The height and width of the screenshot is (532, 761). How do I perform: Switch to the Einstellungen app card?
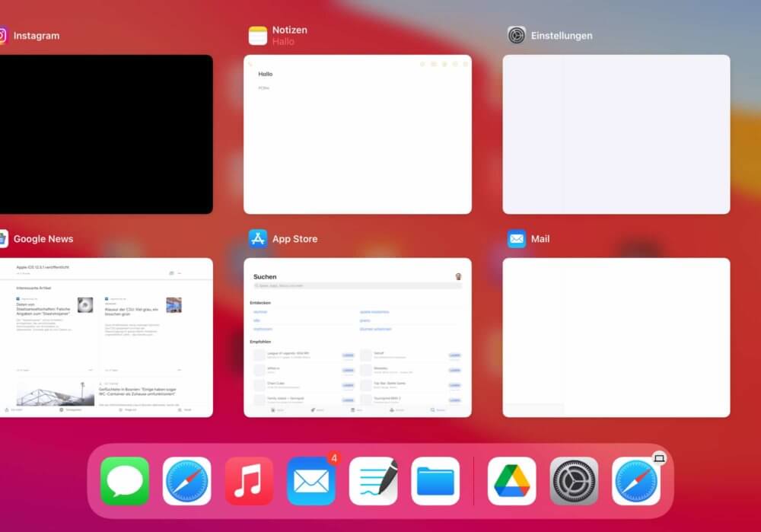616,135
